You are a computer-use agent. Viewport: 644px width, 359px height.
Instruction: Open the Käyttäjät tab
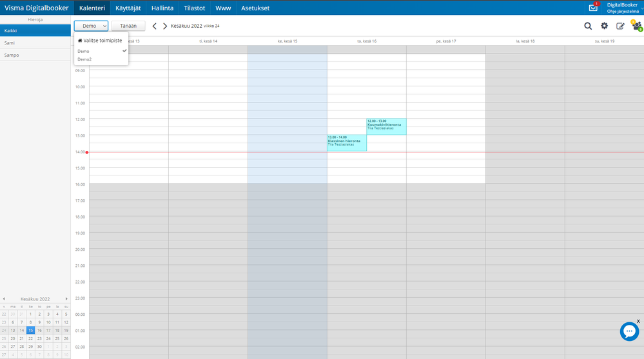[128, 8]
